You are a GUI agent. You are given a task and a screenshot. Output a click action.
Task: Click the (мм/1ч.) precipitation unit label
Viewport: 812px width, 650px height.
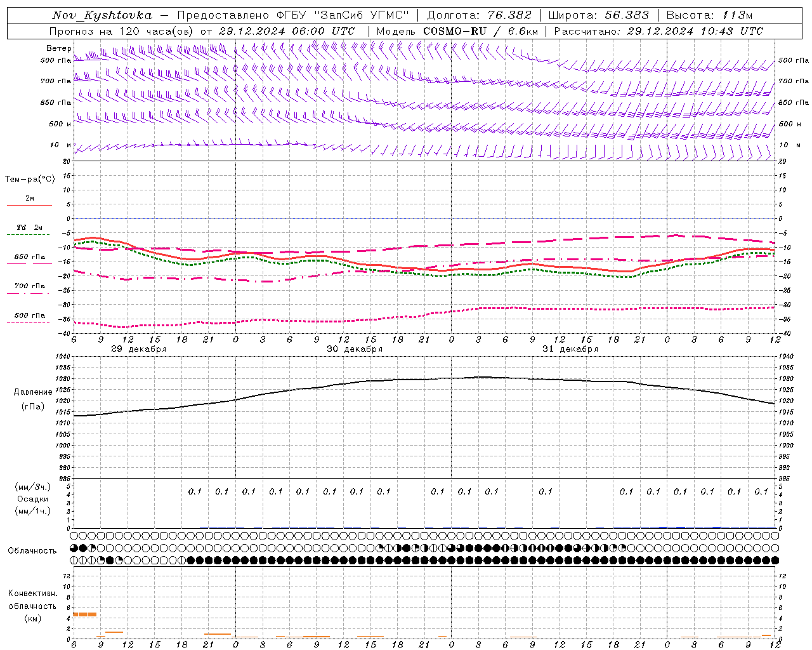coord(33,511)
